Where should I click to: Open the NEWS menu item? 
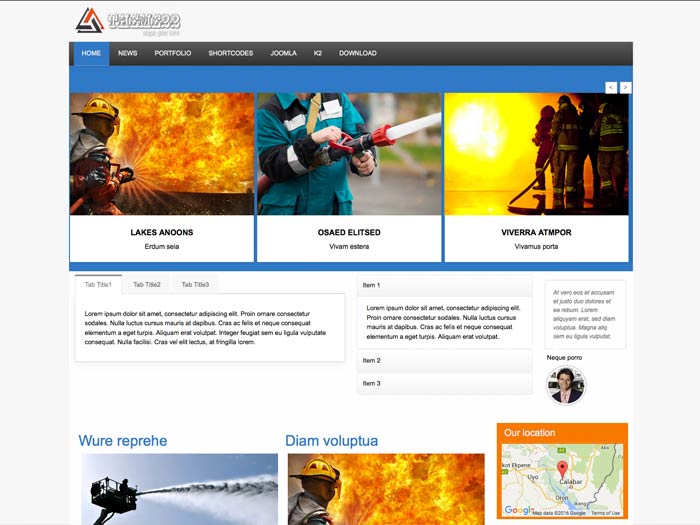pyautogui.click(x=128, y=53)
